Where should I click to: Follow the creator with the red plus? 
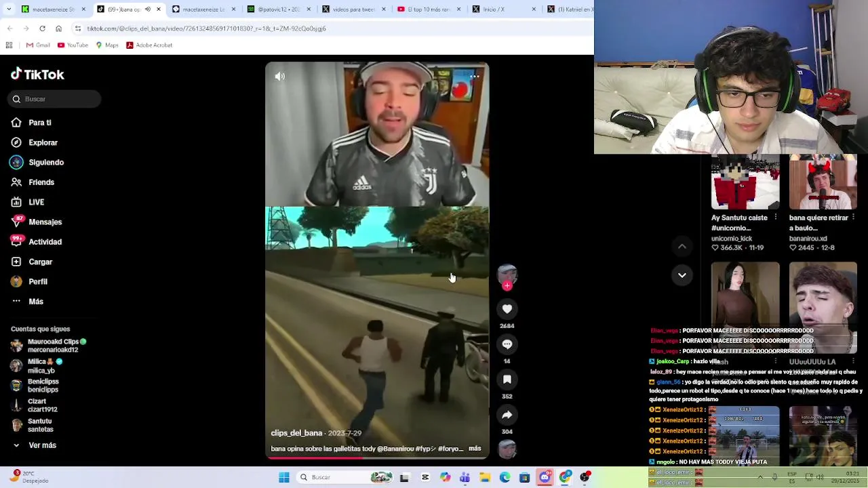click(x=507, y=286)
